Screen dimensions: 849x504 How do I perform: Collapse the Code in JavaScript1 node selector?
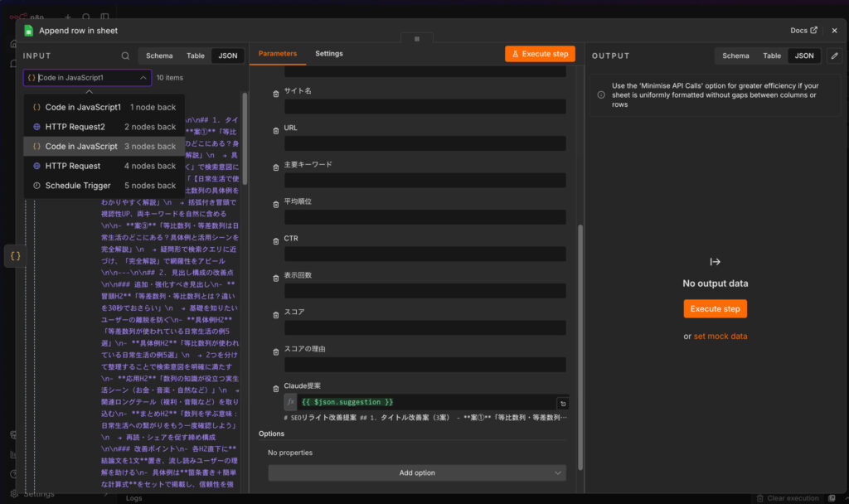pyautogui.click(x=143, y=78)
